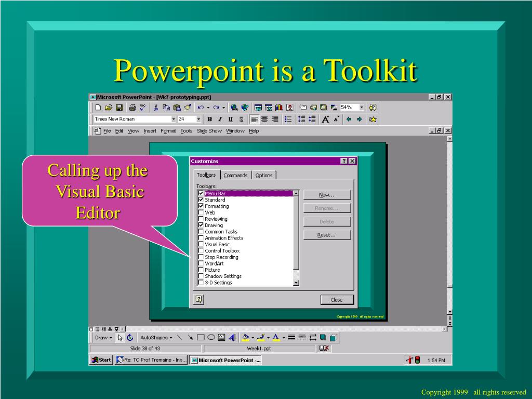Enable the Web toolbar checkbox

tap(201, 212)
